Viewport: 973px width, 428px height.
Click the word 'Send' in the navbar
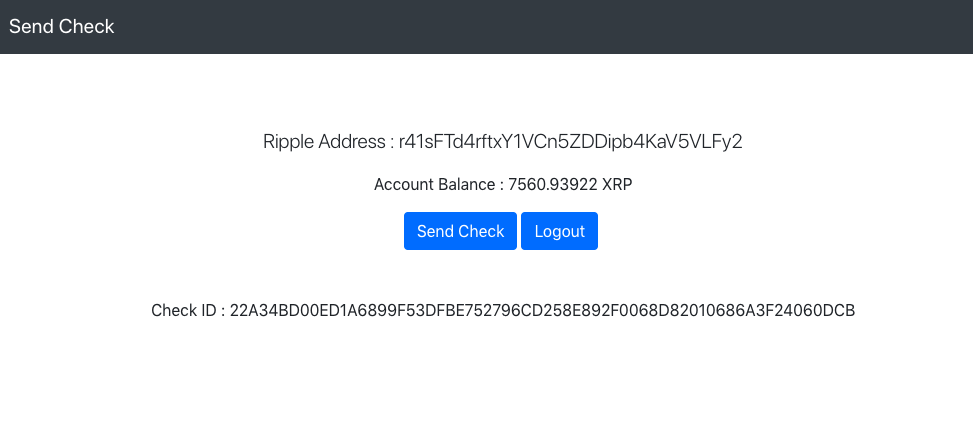click(x=33, y=27)
